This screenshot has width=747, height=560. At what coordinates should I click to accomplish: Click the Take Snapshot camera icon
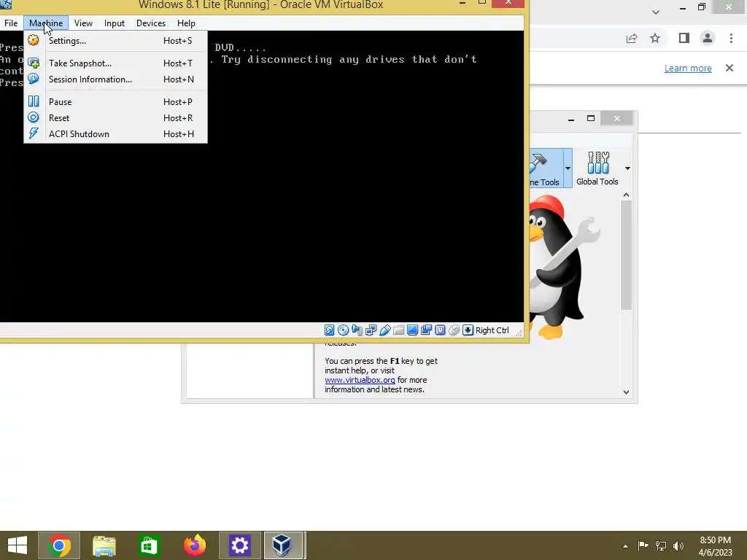coord(34,63)
